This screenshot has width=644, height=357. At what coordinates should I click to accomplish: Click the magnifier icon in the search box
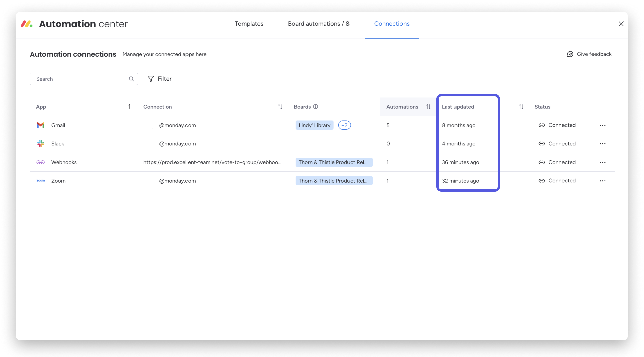coord(131,79)
